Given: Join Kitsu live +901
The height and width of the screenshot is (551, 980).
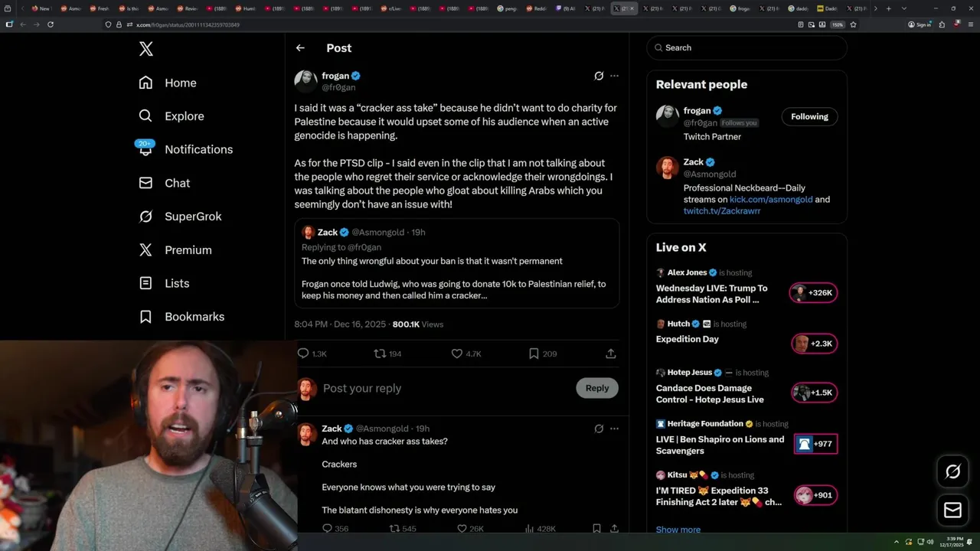Looking at the screenshot, I should [815, 495].
